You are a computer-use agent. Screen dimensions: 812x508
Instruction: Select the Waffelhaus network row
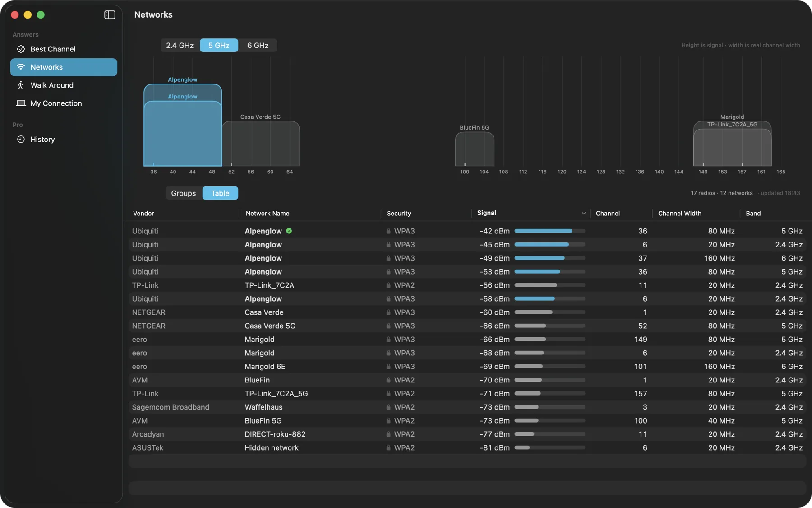click(x=467, y=407)
